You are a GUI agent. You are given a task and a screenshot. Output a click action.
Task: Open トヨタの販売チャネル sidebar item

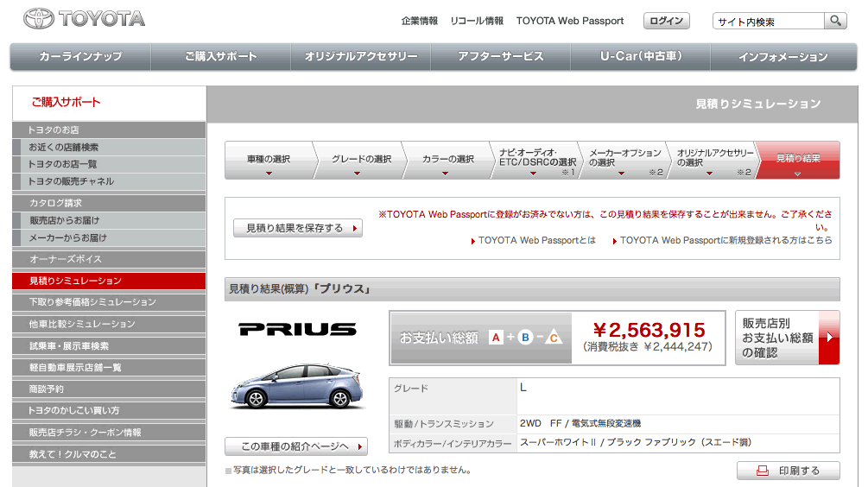click(109, 181)
